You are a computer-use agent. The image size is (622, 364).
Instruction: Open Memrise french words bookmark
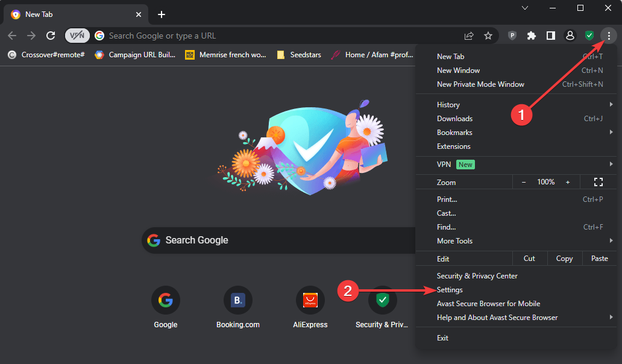coord(225,55)
